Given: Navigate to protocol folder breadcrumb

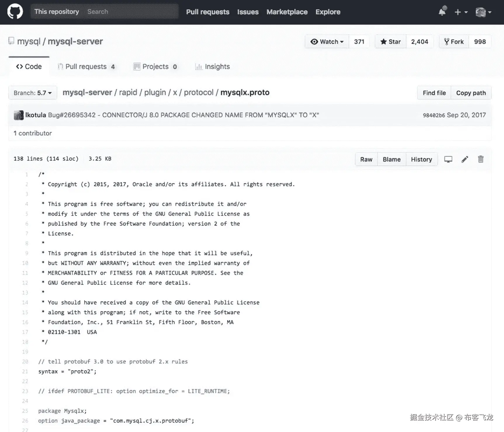Looking at the screenshot, I should tap(199, 93).
